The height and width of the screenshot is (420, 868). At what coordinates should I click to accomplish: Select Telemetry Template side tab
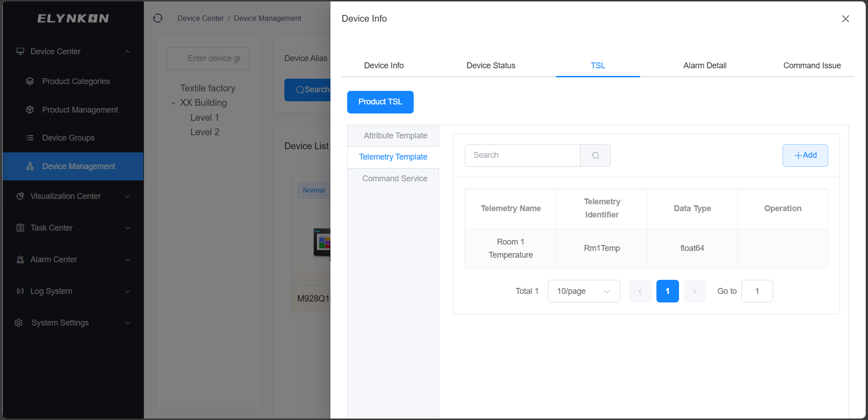pyautogui.click(x=393, y=157)
